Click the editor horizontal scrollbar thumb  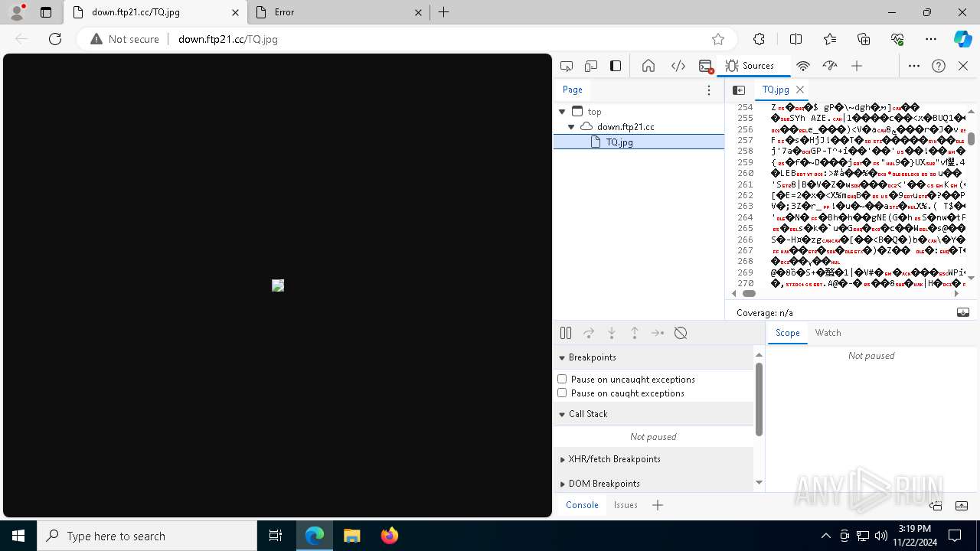tap(749, 293)
